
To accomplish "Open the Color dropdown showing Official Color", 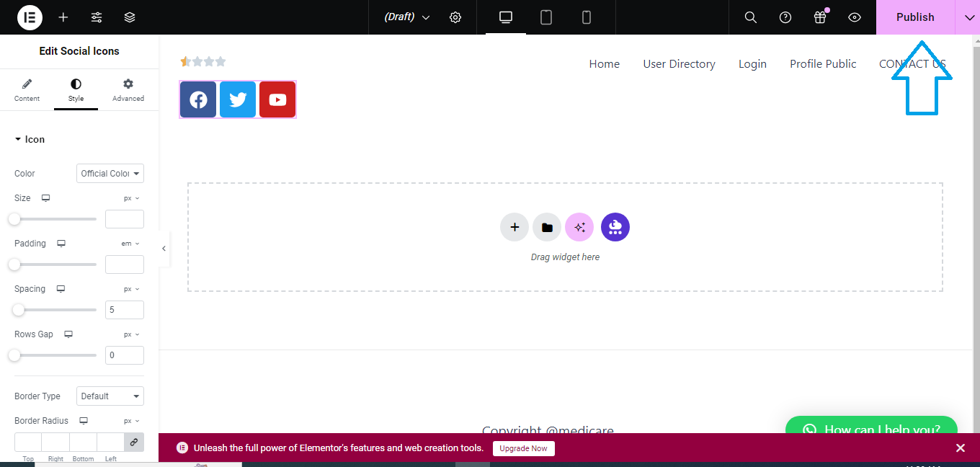I will (110, 174).
